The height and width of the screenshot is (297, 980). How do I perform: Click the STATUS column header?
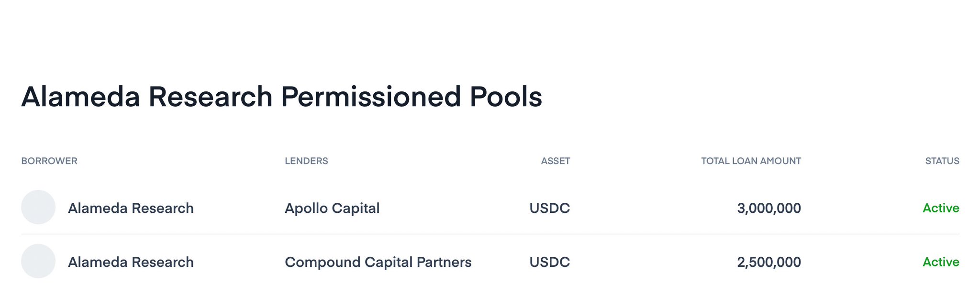tap(942, 161)
